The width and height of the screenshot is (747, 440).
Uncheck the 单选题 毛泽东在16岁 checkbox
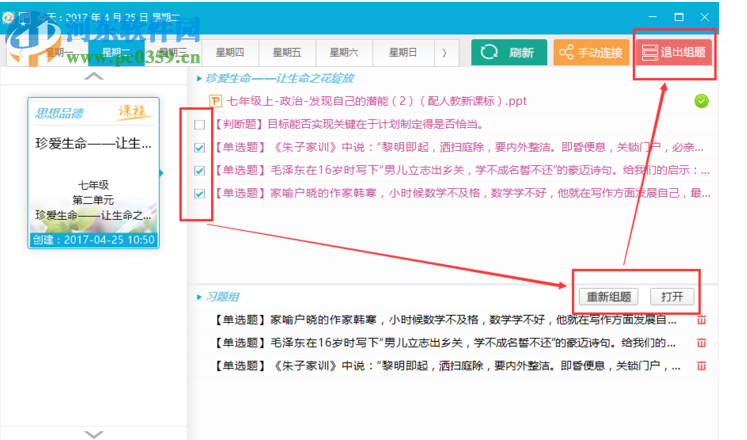200,170
